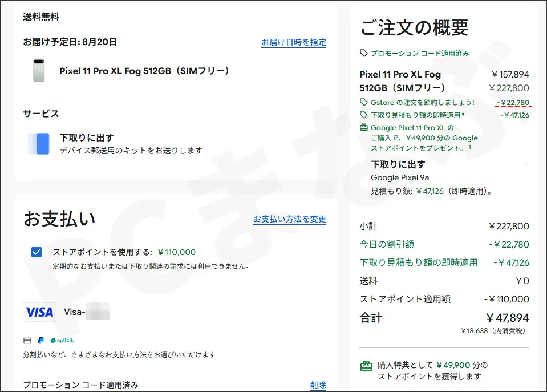Image resolution: width=547 pixels, height=392 pixels.
Task: Click the VISA card logo
Action: tap(39, 312)
